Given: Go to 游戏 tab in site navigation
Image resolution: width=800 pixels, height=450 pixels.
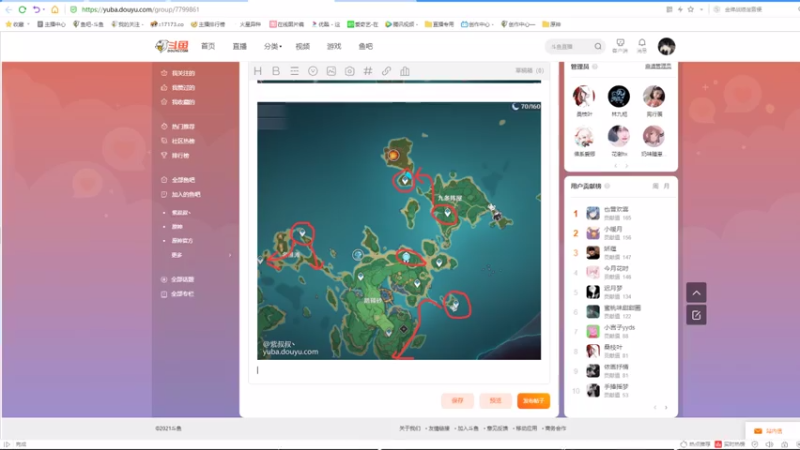Looking at the screenshot, I should coord(334,46).
